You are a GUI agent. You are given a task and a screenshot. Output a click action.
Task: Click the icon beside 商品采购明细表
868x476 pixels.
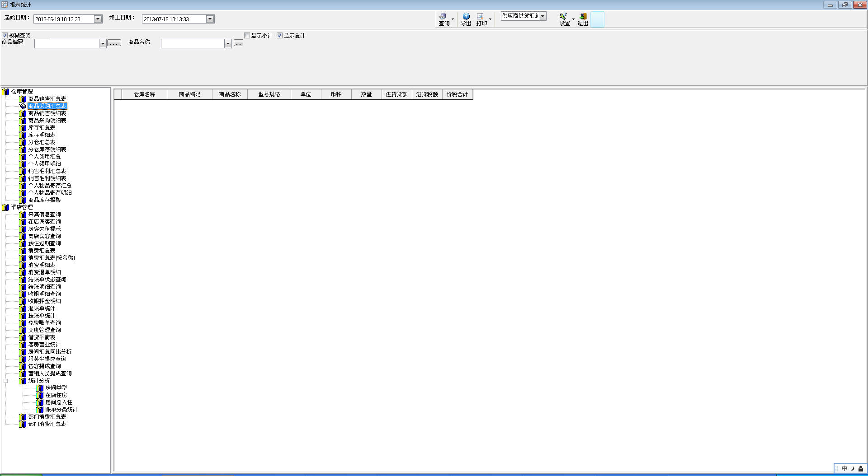(23, 121)
